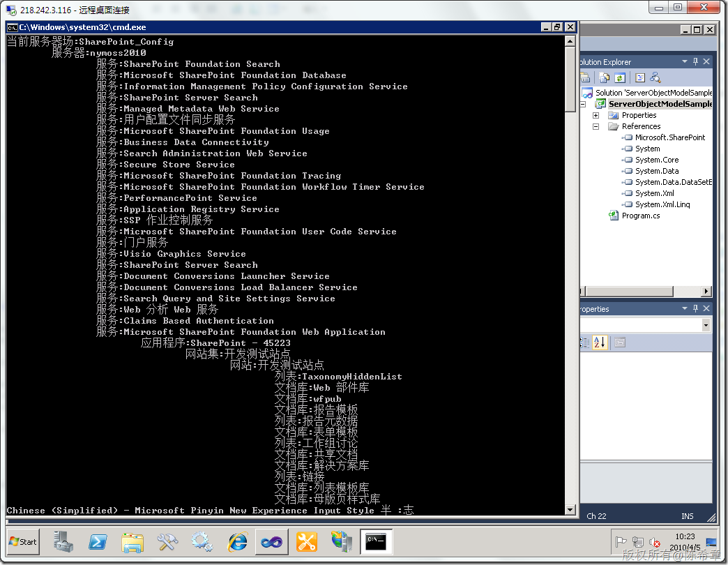This screenshot has width=728, height=565.
Task: Select the System.Xml.Linq reference
Action: point(662,204)
